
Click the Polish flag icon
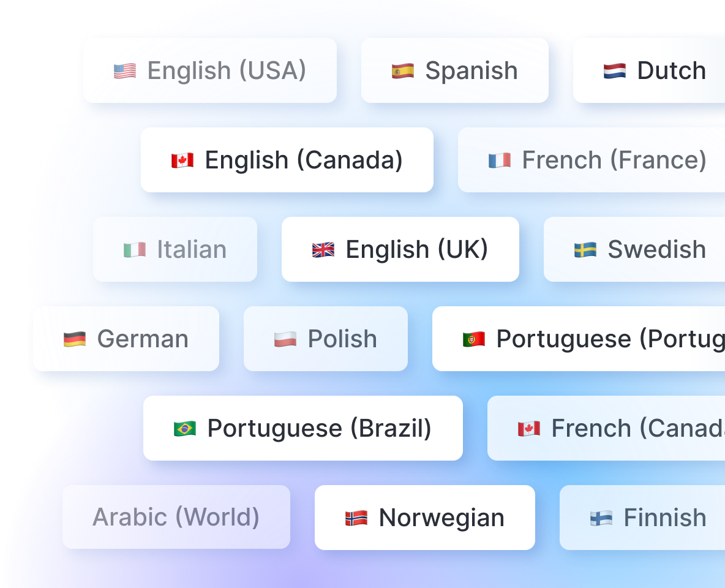click(x=285, y=339)
